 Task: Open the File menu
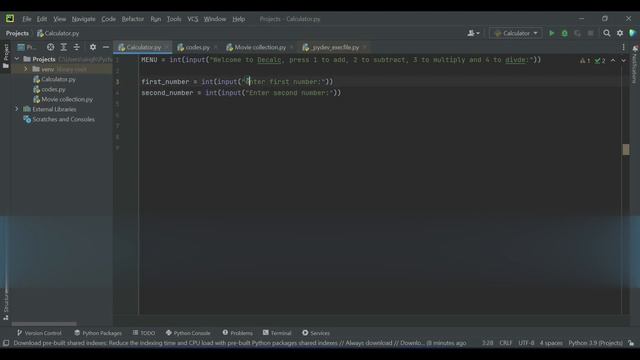click(x=27, y=19)
